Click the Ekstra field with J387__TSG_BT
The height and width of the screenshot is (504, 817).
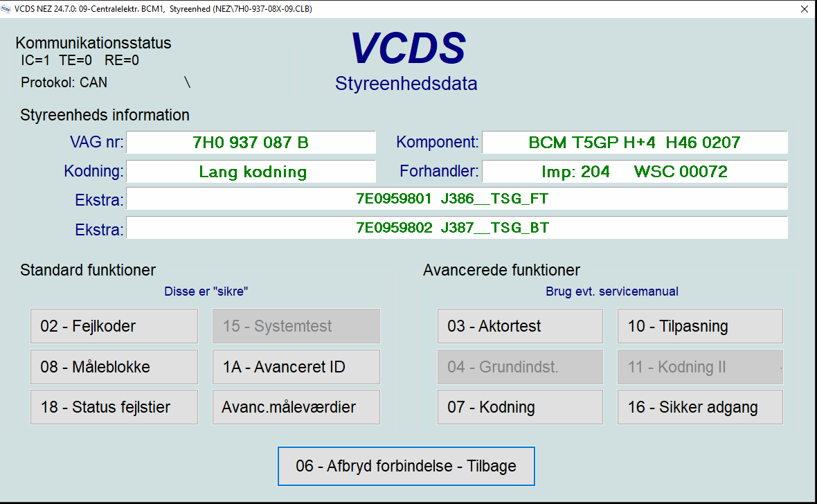click(456, 228)
